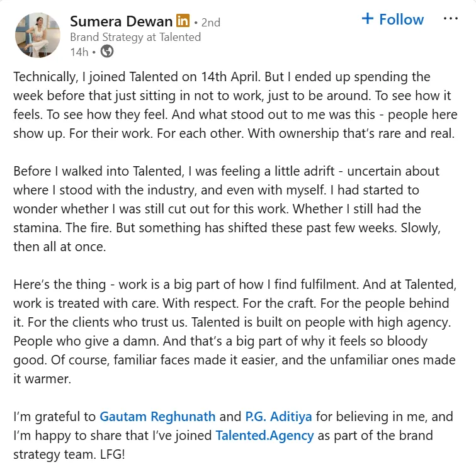Screen dimensions: 476x467
Task: Click the Sumera Dewan author name
Action: tap(121, 21)
